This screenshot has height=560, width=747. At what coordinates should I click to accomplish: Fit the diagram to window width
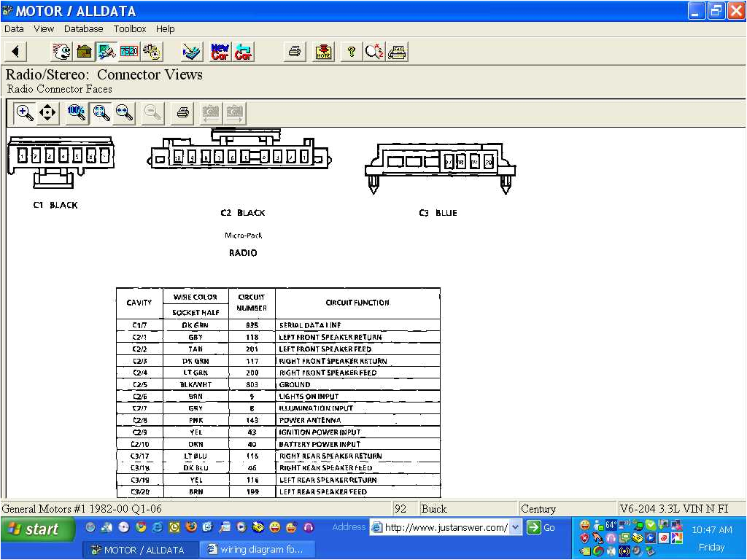point(123,113)
